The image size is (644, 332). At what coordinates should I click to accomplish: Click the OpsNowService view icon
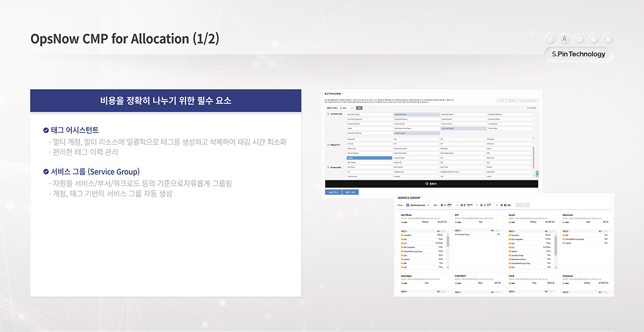[x=408, y=205]
